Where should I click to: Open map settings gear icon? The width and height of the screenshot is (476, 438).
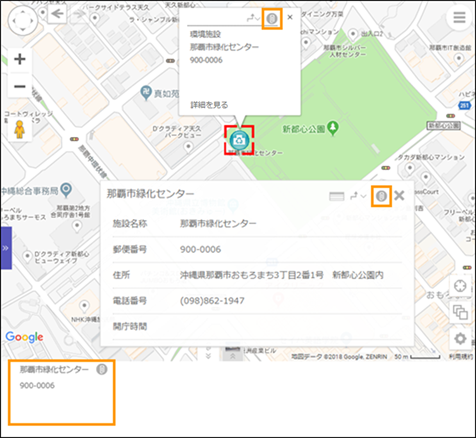460,339
